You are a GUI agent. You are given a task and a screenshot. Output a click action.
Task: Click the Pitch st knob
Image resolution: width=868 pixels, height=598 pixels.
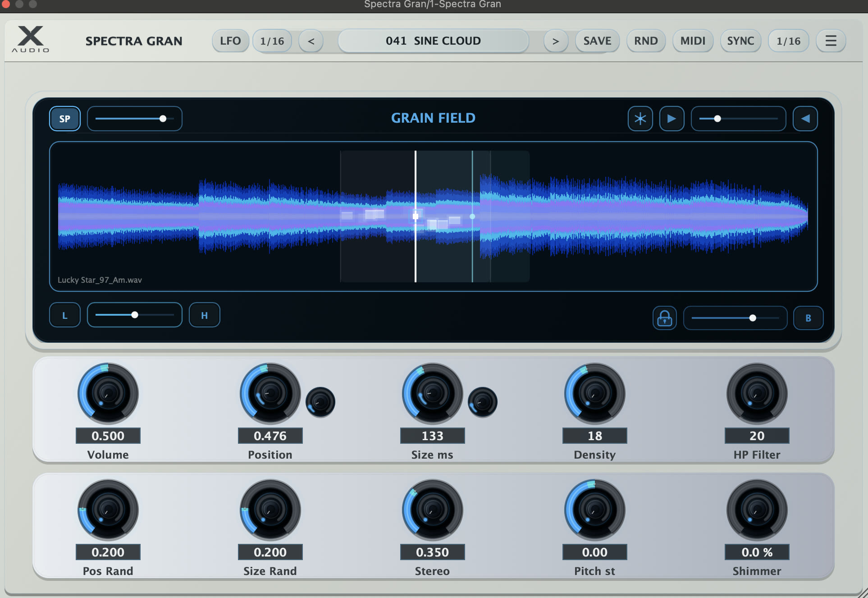pos(595,510)
